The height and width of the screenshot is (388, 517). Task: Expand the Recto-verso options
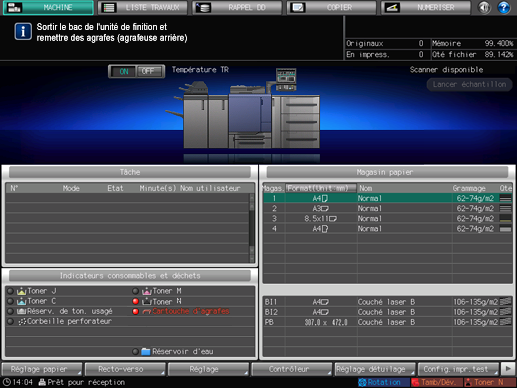point(125,369)
